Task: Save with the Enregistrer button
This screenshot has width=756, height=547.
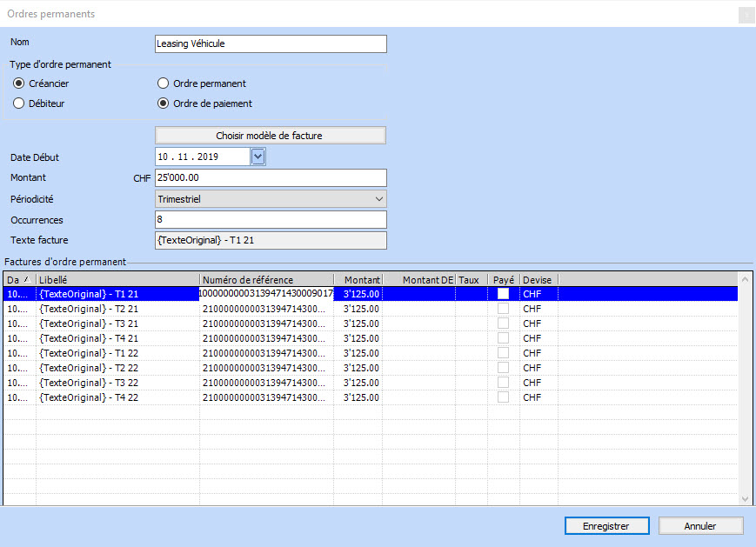Action: [x=607, y=526]
